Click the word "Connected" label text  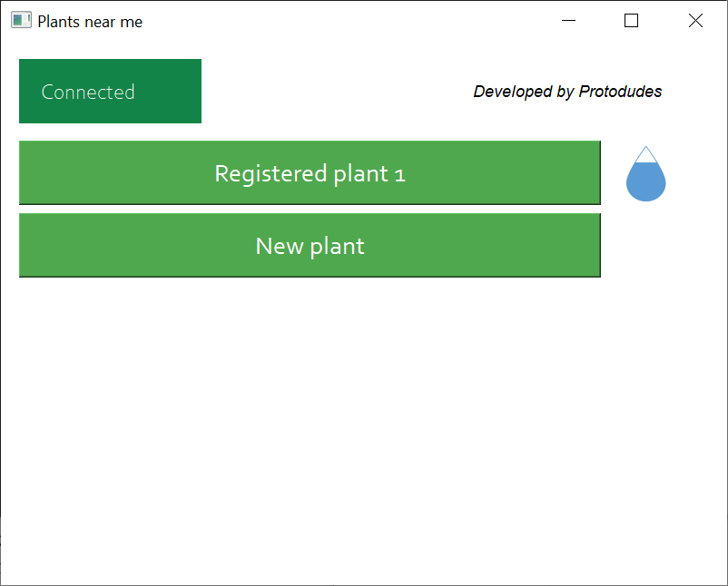point(88,92)
